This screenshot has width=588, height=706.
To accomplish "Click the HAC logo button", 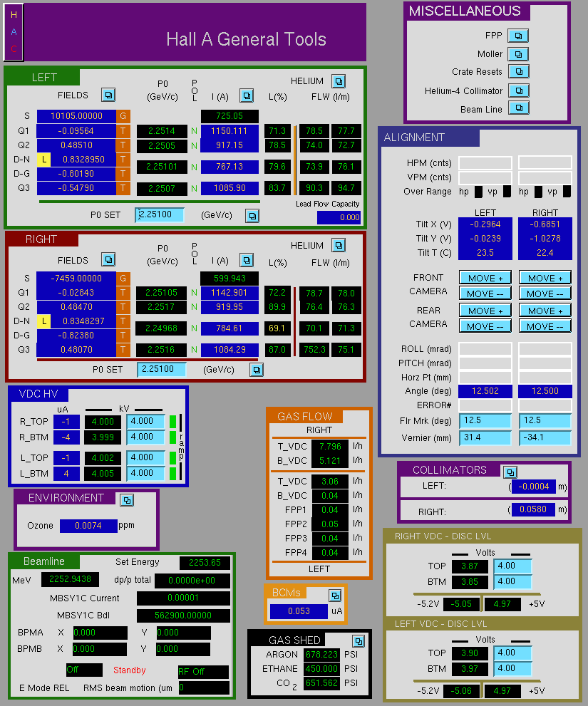I will (14, 32).
